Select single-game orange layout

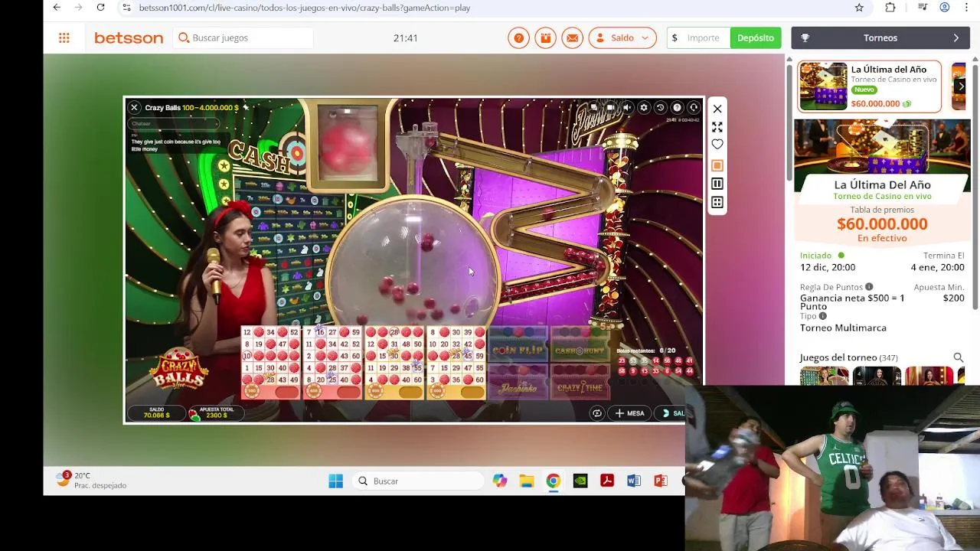(717, 165)
